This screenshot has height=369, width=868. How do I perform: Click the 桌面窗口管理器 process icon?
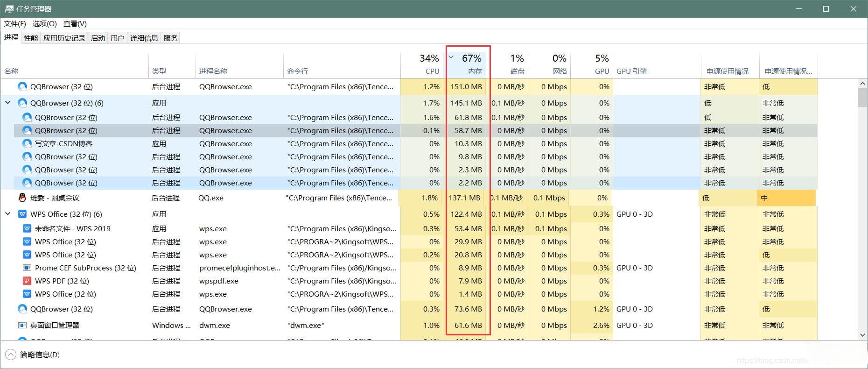22,325
